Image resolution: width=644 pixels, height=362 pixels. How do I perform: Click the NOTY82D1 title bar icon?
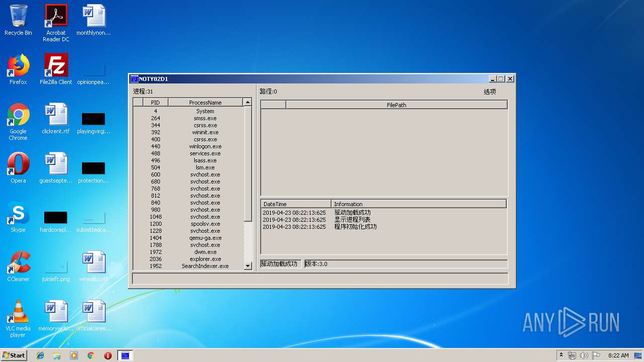(134, 79)
